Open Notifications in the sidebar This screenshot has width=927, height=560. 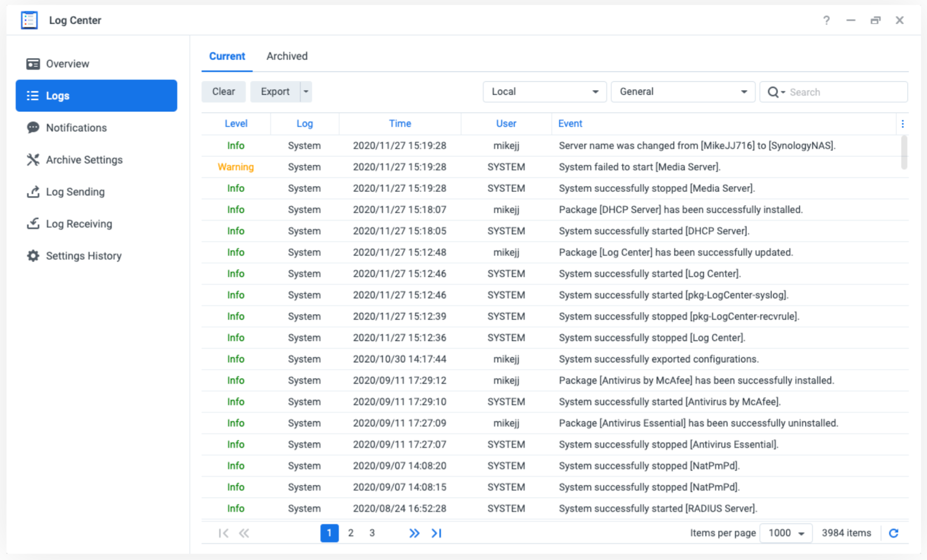pyautogui.click(x=97, y=128)
